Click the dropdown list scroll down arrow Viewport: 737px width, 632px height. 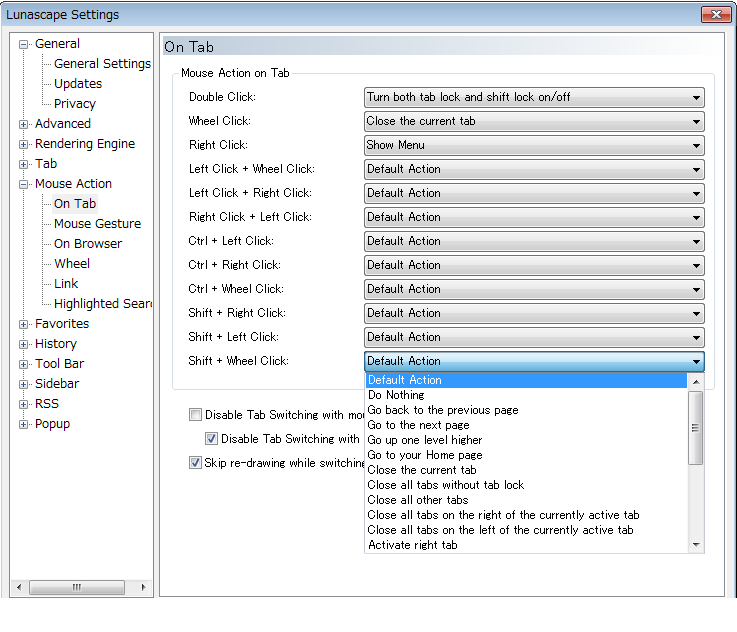(x=696, y=545)
